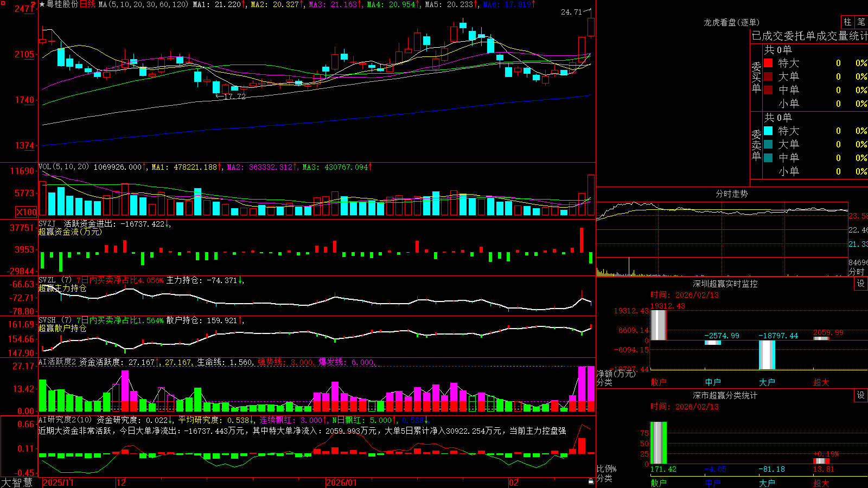The width and height of the screenshot is (868, 488).
Task: Click the tallest red bar in 超赢资金流 chart
Action: pyautogui.click(x=582, y=240)
